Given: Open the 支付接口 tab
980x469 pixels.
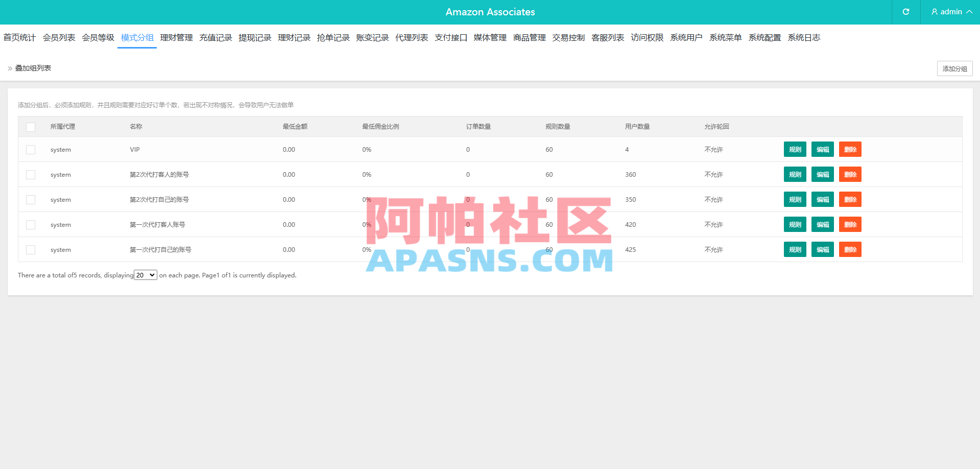Looking at the screenshot, I should pos(450,37).
